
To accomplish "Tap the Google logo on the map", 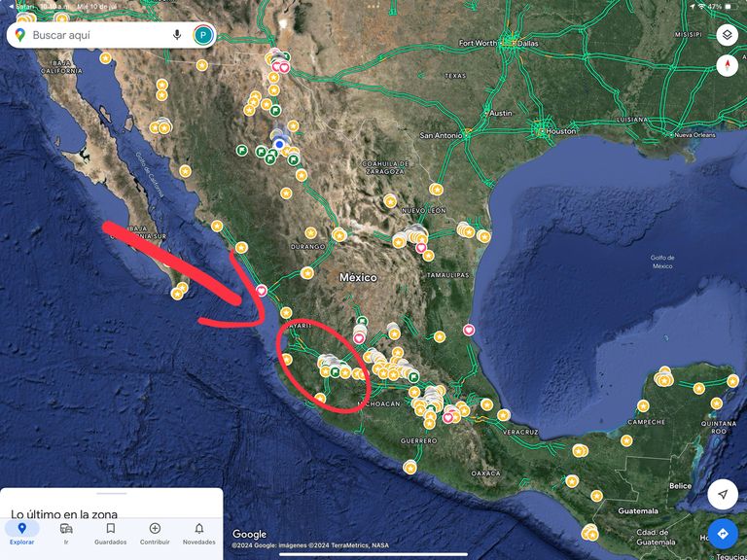I will click(249, 535).
